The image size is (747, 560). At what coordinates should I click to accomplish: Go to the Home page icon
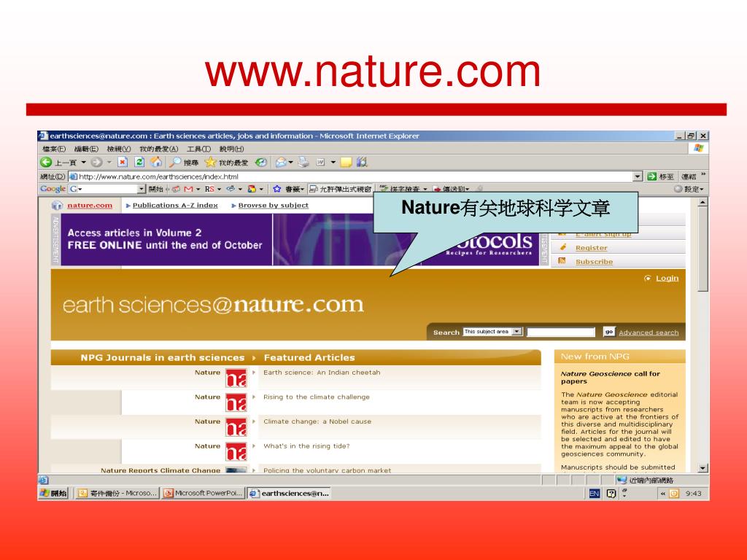click(x=156, y=163)
